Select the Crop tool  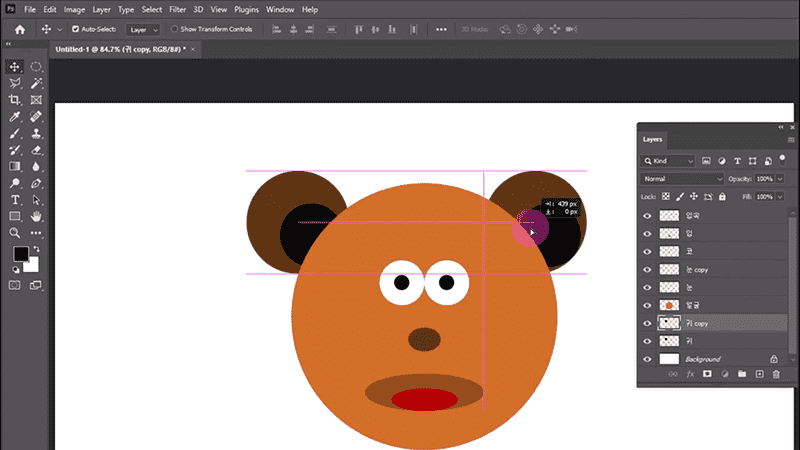15,100
